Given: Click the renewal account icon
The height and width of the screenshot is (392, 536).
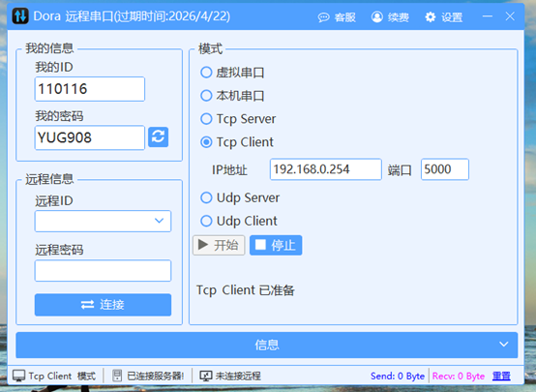Looking at the screenshot, I should pos(376,16).
